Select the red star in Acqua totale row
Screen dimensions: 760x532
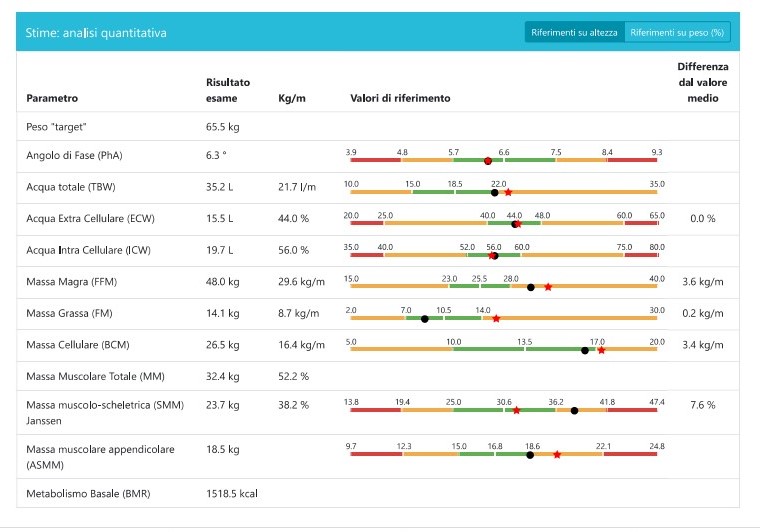click(509, 192)
